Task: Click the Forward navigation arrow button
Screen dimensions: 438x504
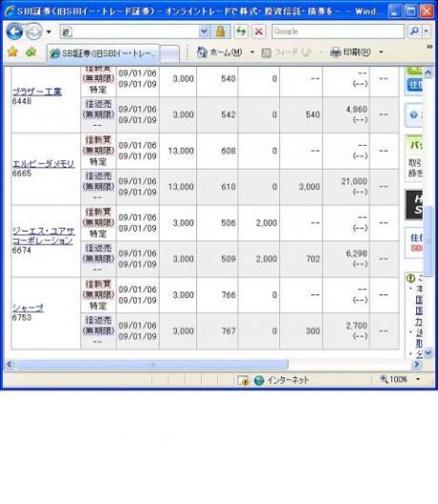Action: (x=33, y=31)
